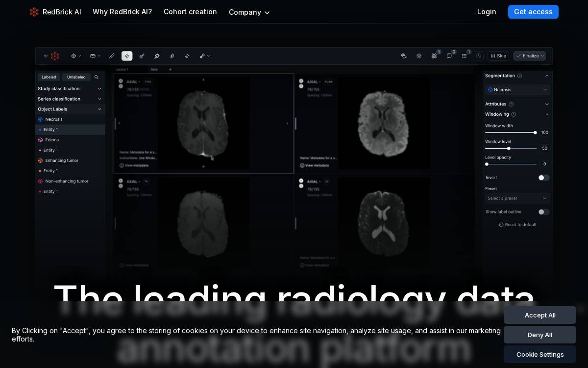
Task: Expand the Series classification section
Action: point(70,99)
